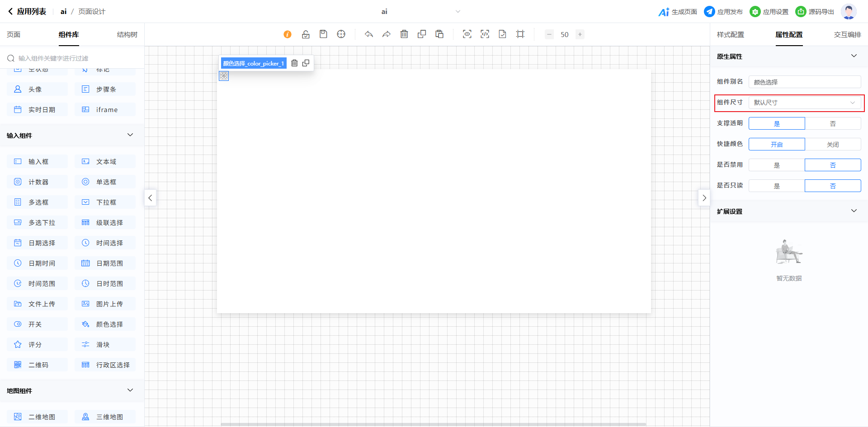Collapse the 输入组件 section
Viewport: 868px width, 427px height.
tap(130, 135)
